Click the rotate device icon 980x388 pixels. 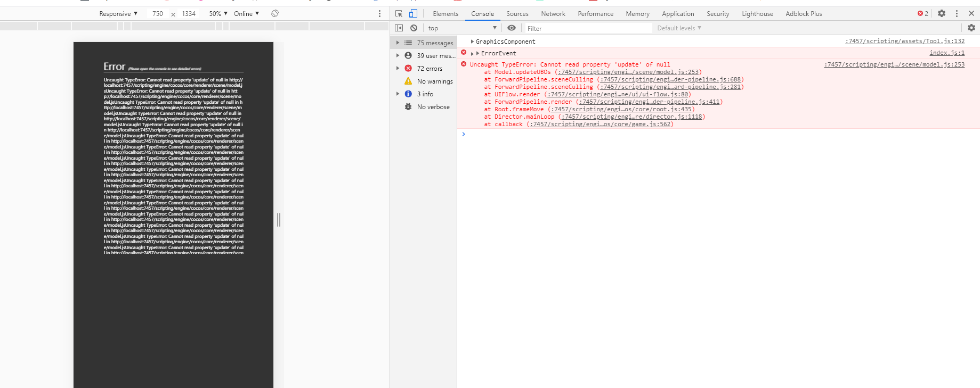click(x=275, y=13)
